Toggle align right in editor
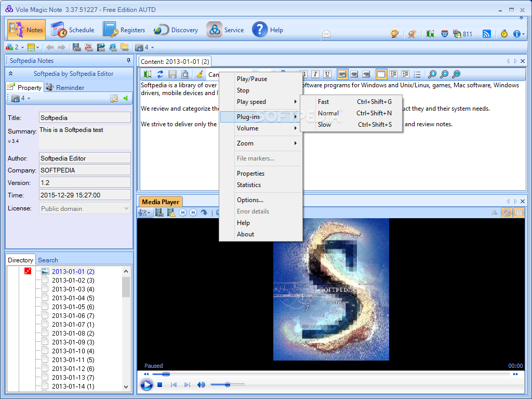The width and height of the screenshot is (532, 399). [366, 74]
